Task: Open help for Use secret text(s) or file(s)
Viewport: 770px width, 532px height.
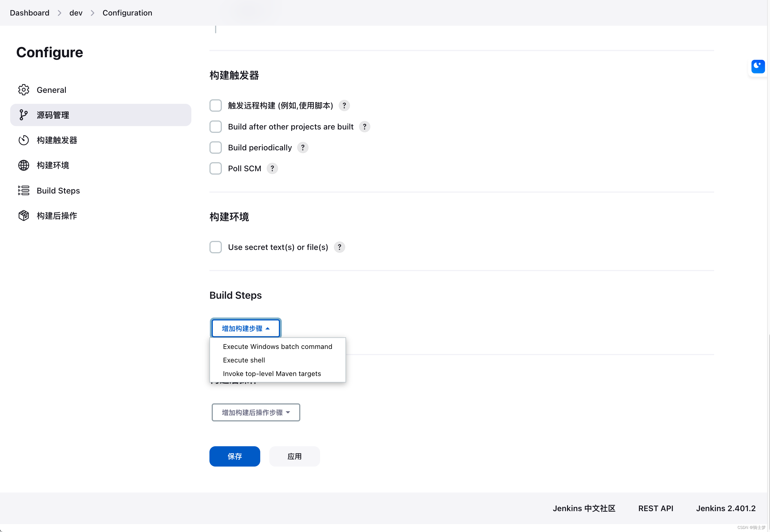Action: point(340,247)
